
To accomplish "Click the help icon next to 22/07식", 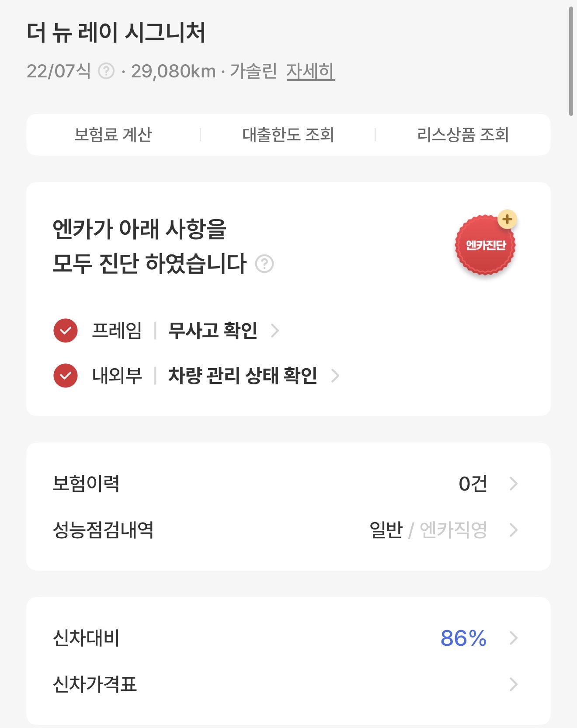I will click(x=106, y=71).
